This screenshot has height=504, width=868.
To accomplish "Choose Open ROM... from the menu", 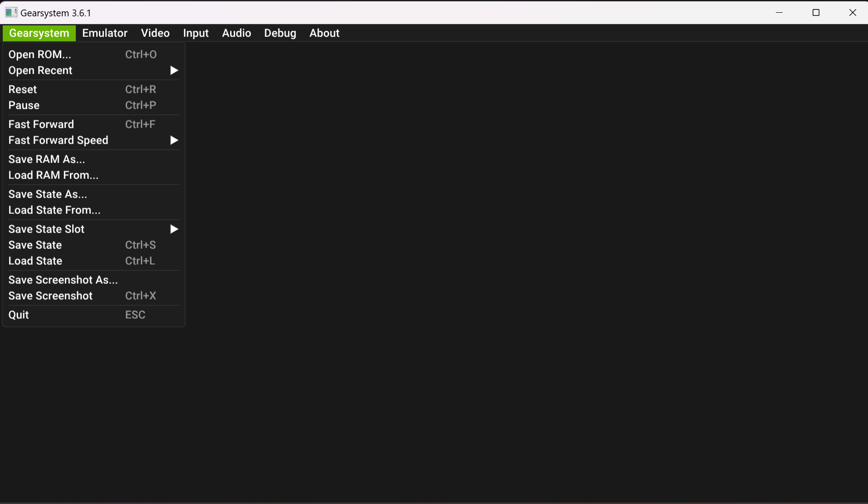I will click(94, 54).
